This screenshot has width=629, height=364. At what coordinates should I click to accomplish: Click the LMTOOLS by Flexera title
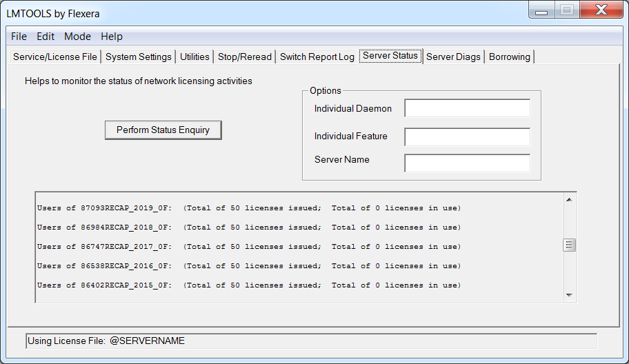coord(53,14)
